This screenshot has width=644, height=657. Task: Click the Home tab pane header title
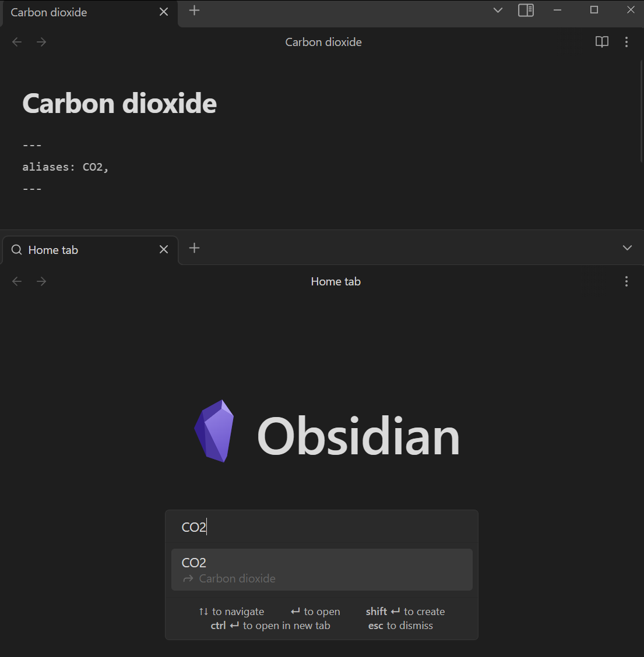(336, 281)
